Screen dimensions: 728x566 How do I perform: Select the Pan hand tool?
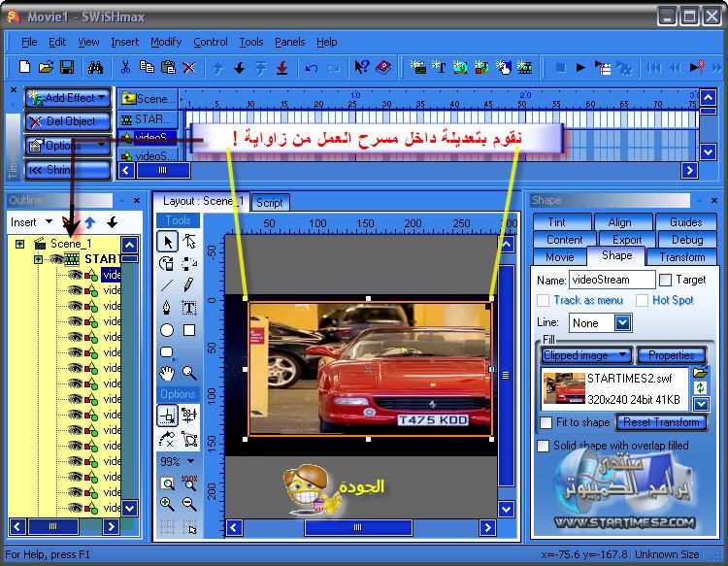pos(167,373)
